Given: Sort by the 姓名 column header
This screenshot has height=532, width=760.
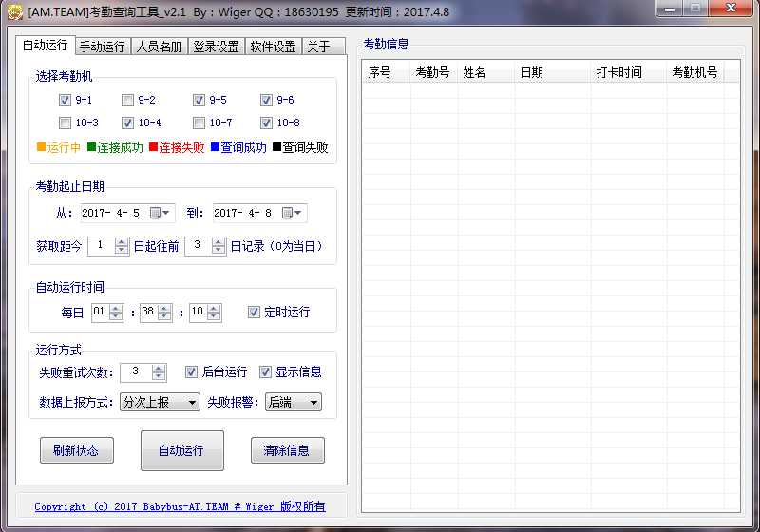Looking at the screenshot, I should point(486,73).
